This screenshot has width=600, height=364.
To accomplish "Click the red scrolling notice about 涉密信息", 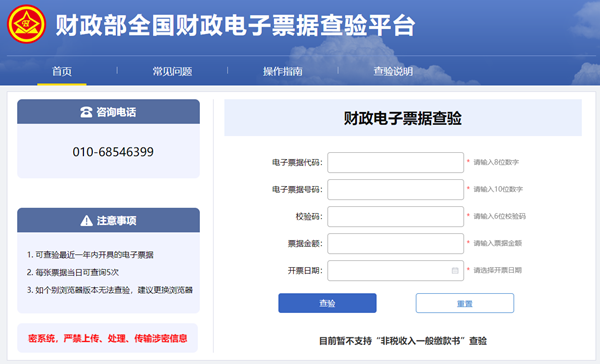I will pyautogui.click(x=108, y=338).
